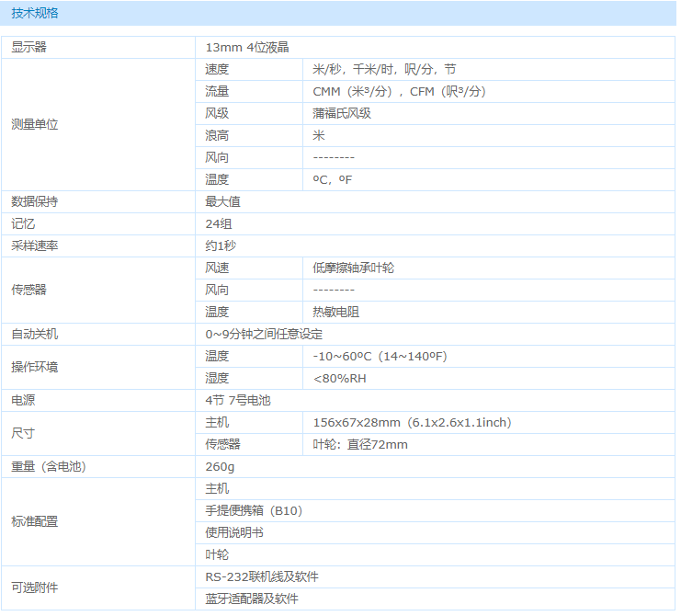Select the <80%RH humidity value

point(339,378)
